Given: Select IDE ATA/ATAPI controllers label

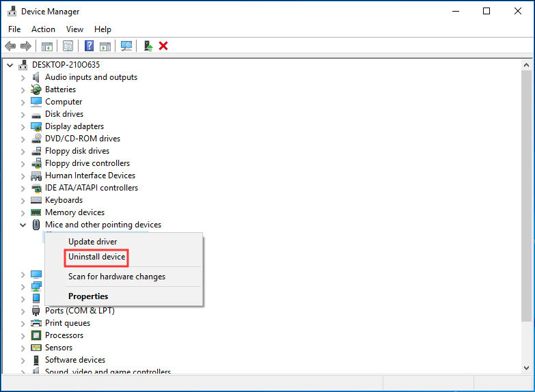Looking at the screenshot, I should [92, 188].
